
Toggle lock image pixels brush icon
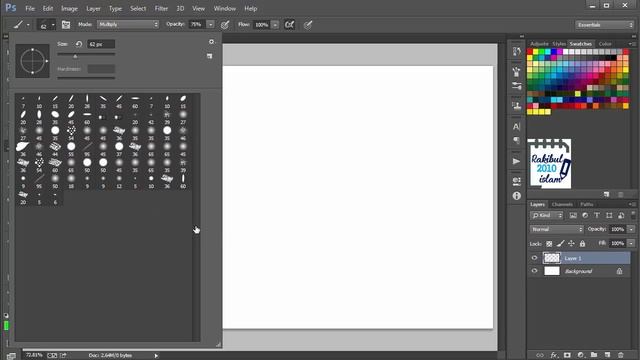[x=560, y=244]
